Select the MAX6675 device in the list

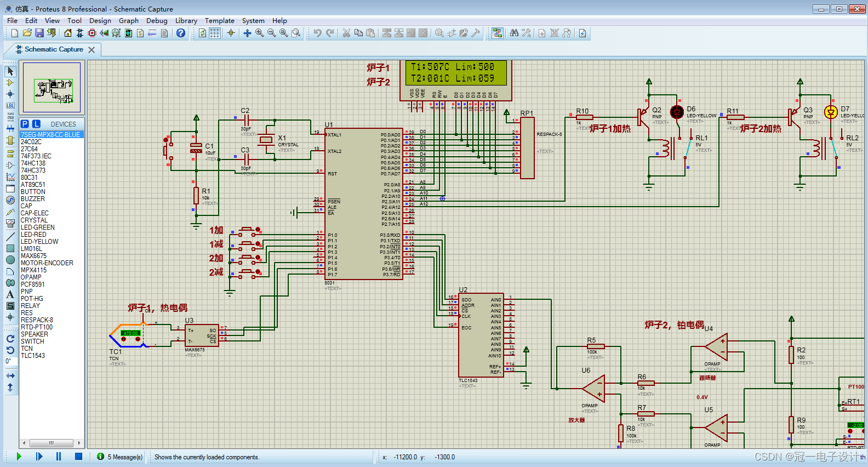pyautogui.click(x=33, y=256)
